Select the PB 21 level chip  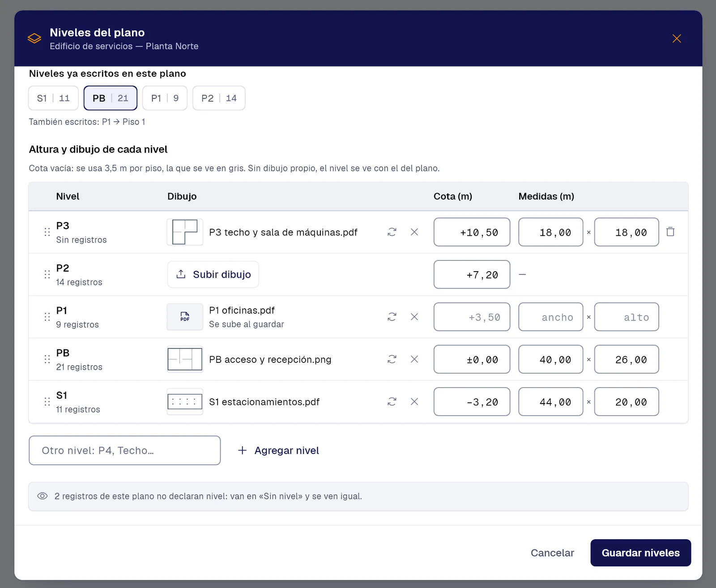111,98
